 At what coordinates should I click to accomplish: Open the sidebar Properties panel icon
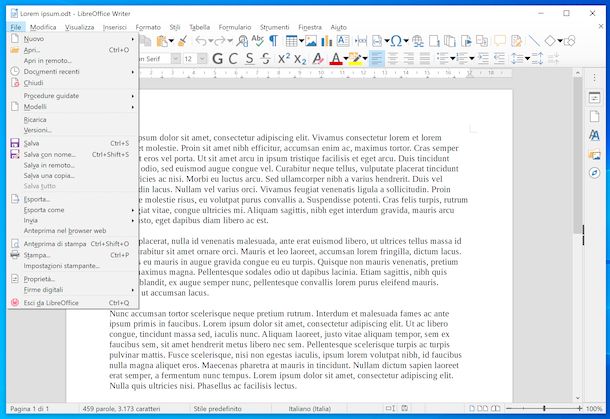pos(594,98)
